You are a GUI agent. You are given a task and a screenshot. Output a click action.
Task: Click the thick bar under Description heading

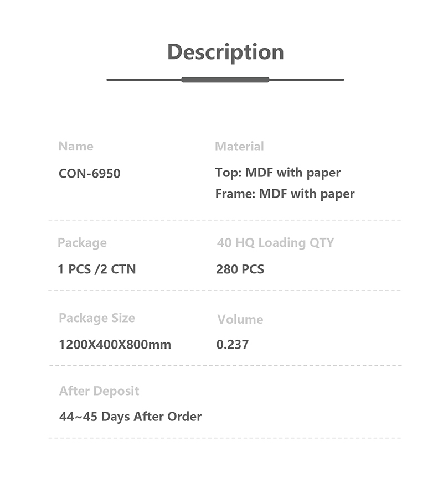pyautogui.click(x=225, y=80)
